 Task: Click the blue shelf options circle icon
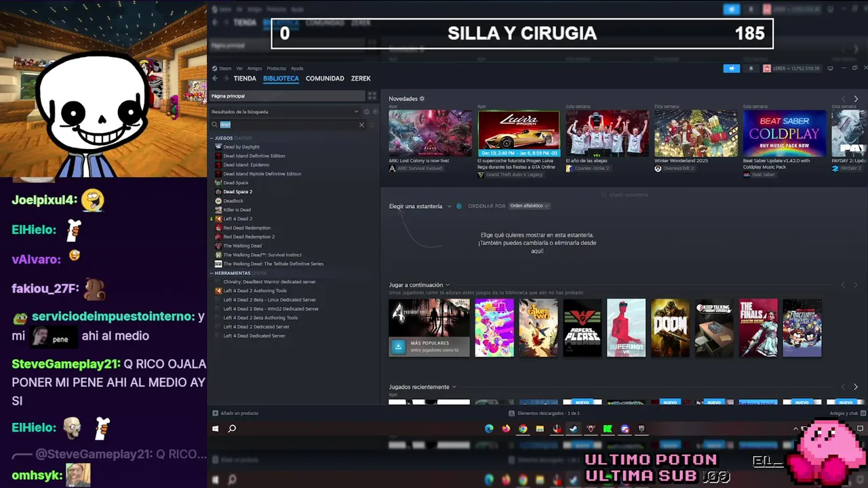(459, 206)
